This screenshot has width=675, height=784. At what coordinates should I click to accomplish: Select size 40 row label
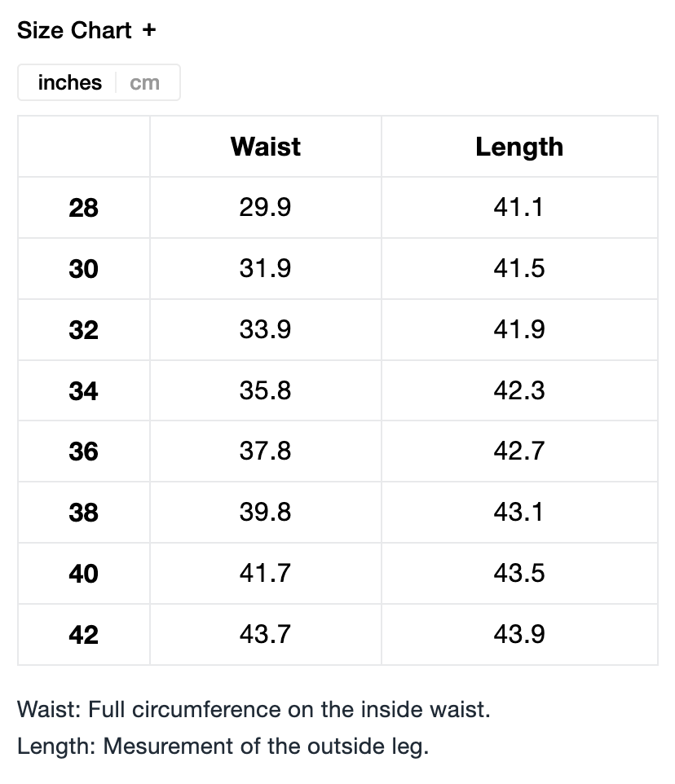[83, 574]
